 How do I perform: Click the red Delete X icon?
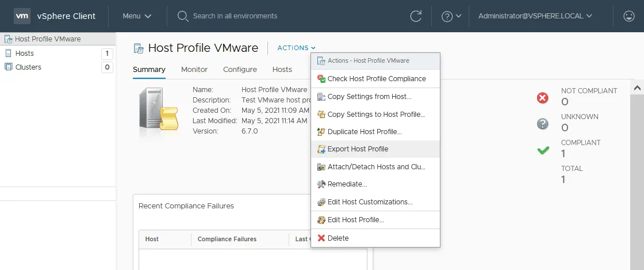321,238
